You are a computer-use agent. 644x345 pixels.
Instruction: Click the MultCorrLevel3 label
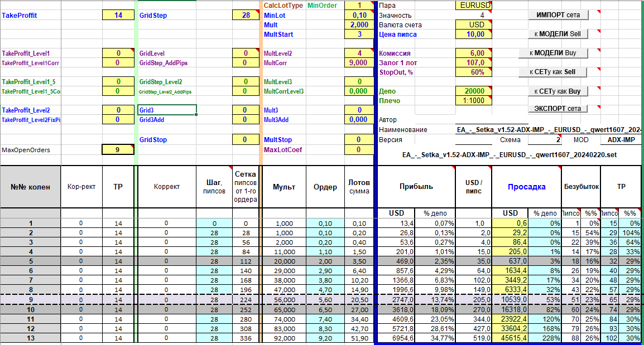pyautogui.click(x=284, y=91)
